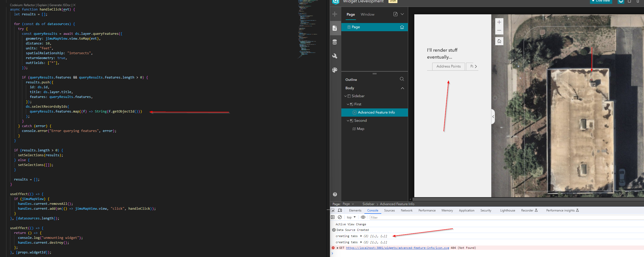Clear the DevTools console
This screenshot has height=257, width=644.
tap(340, 217)
